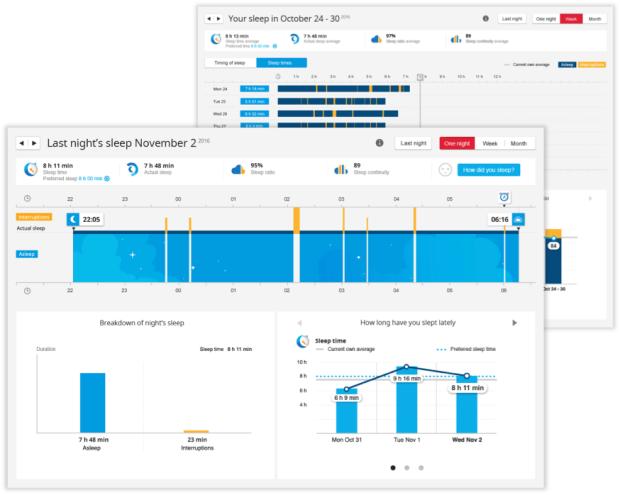Open info icon beside Last night button
Screen dimensions: 620x495
pos(379,143)
